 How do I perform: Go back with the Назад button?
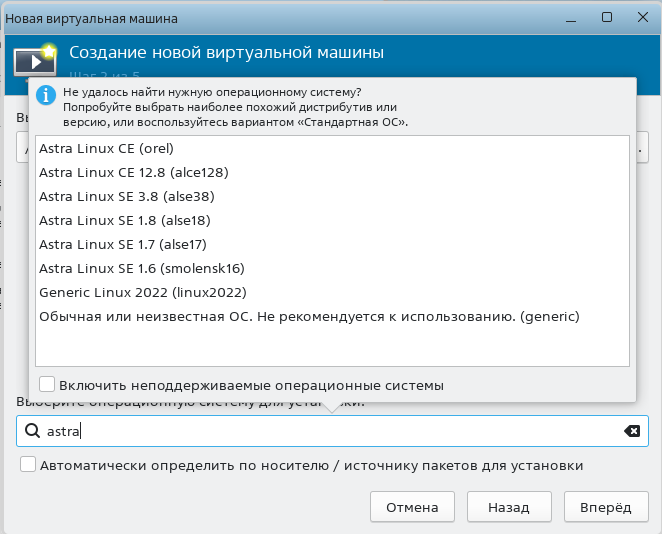[x=509, y=507]
